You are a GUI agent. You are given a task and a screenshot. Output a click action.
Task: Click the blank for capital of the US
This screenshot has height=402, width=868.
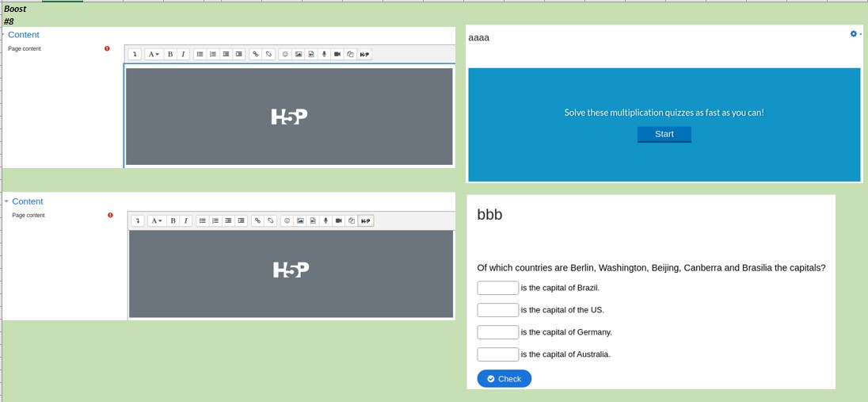(x=497, y=310)
